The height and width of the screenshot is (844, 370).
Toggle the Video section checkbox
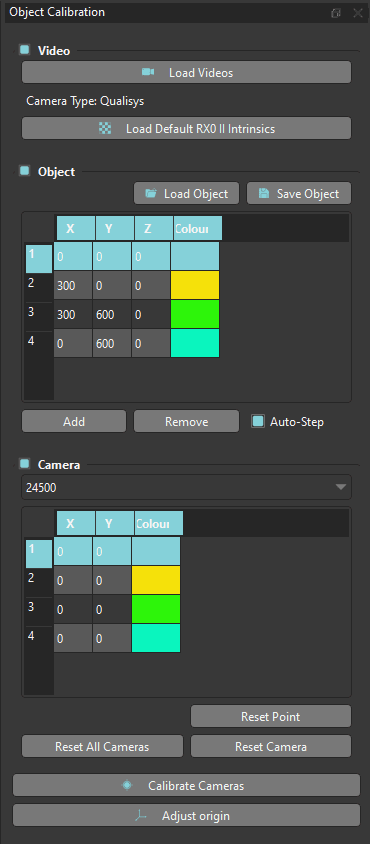coord(24,50)
